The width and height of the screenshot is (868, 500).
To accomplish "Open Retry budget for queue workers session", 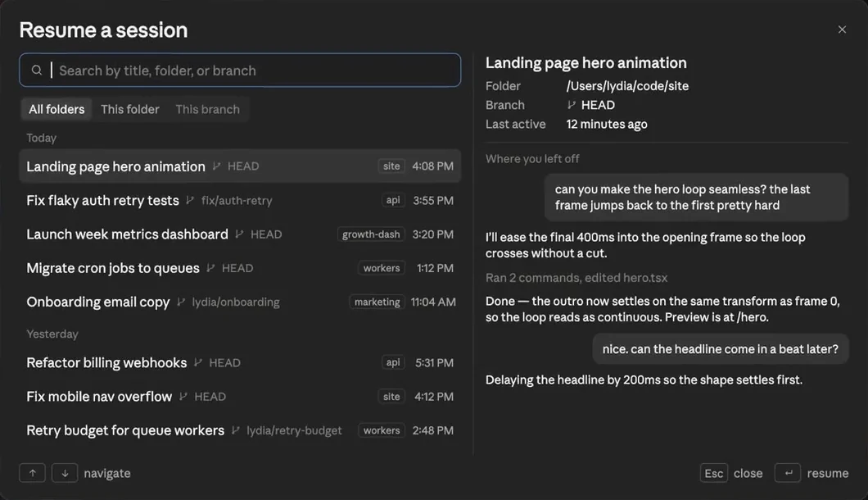I will click(240, 430).
